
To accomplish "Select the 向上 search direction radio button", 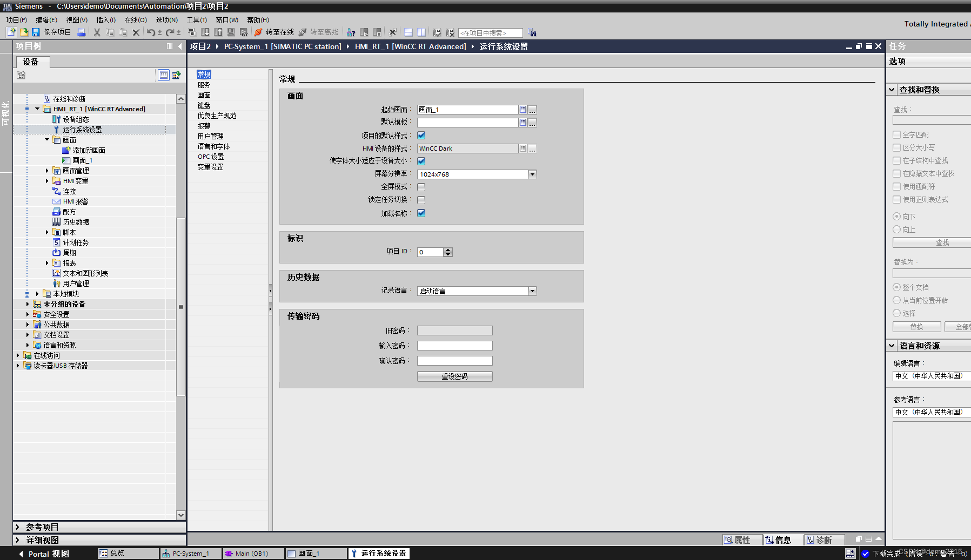I will click(897, 229).
